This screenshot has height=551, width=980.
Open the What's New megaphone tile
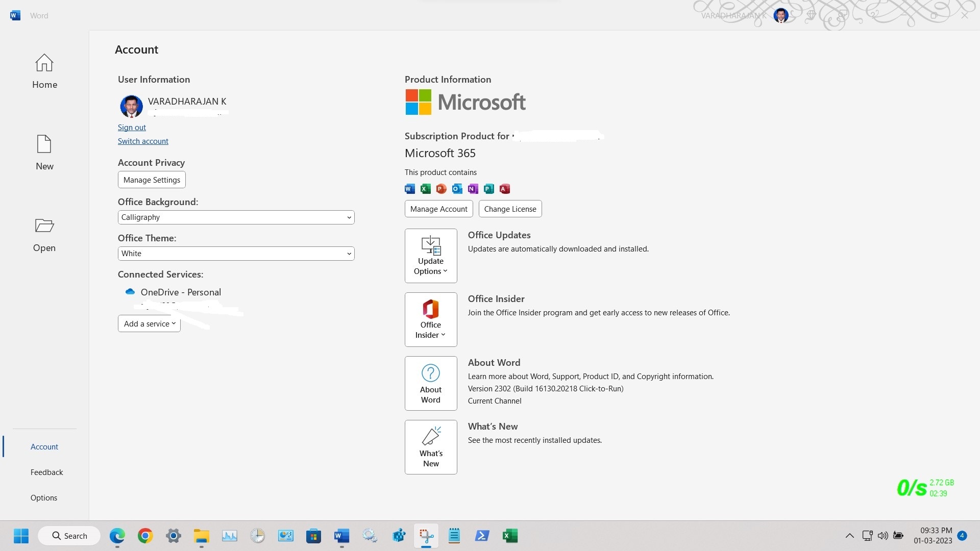(x=430, y=447)
